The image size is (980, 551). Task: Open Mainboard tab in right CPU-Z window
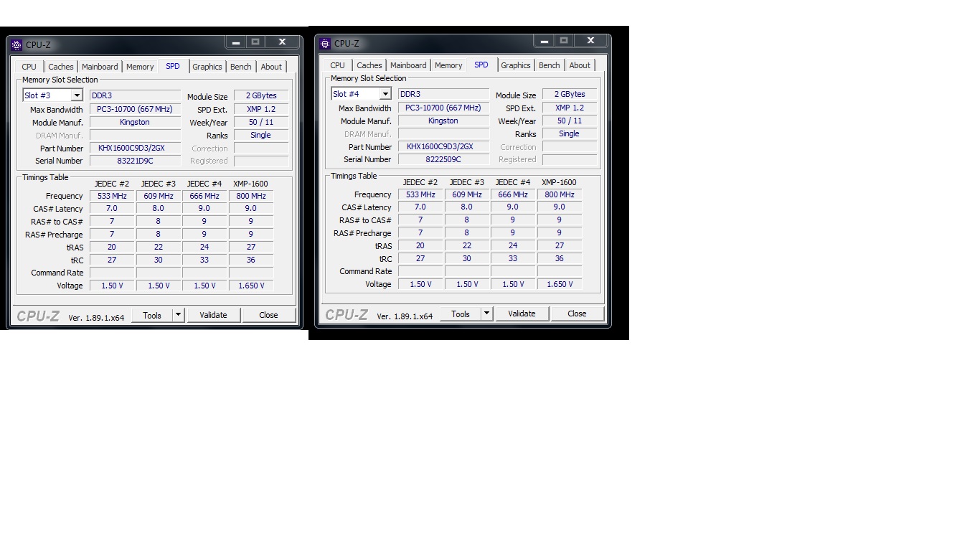pos(408,65)
